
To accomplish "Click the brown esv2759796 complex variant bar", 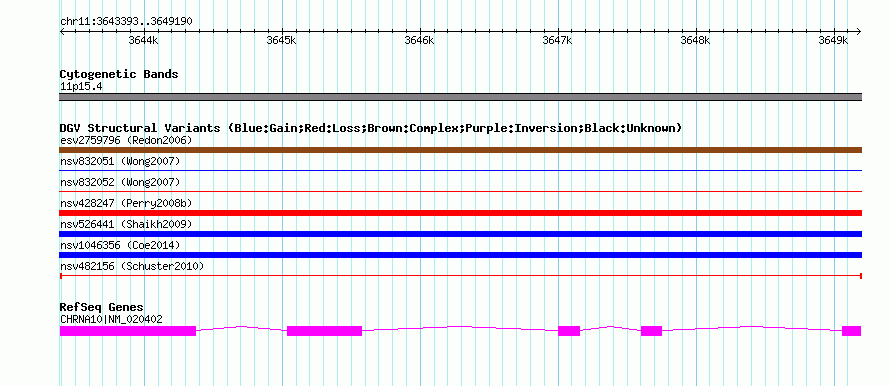I will click(x=460, y=150).
